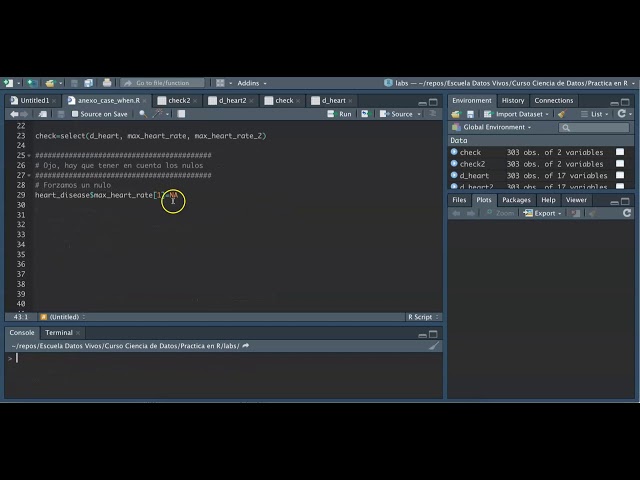Print the current file with printer icon
Image resolution: width=640 pixels, height=480 pixels.
coord(107,83)
